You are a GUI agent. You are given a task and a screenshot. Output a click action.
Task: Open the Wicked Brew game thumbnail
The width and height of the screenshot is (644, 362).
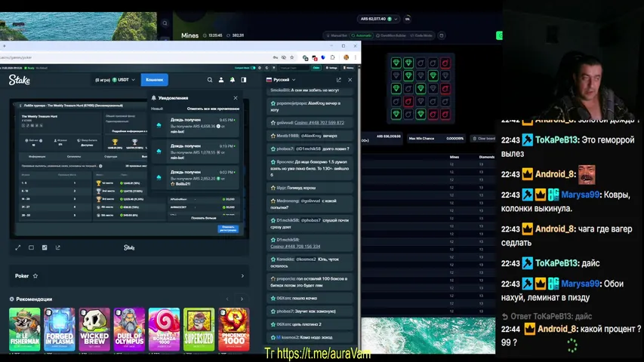(94, 329)
